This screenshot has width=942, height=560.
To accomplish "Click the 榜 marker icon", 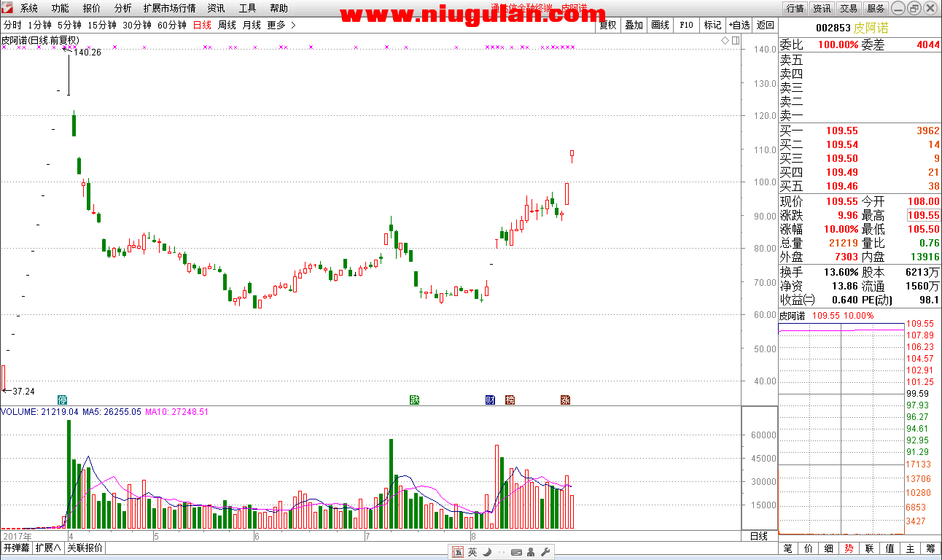I will (x=510, y=400).
